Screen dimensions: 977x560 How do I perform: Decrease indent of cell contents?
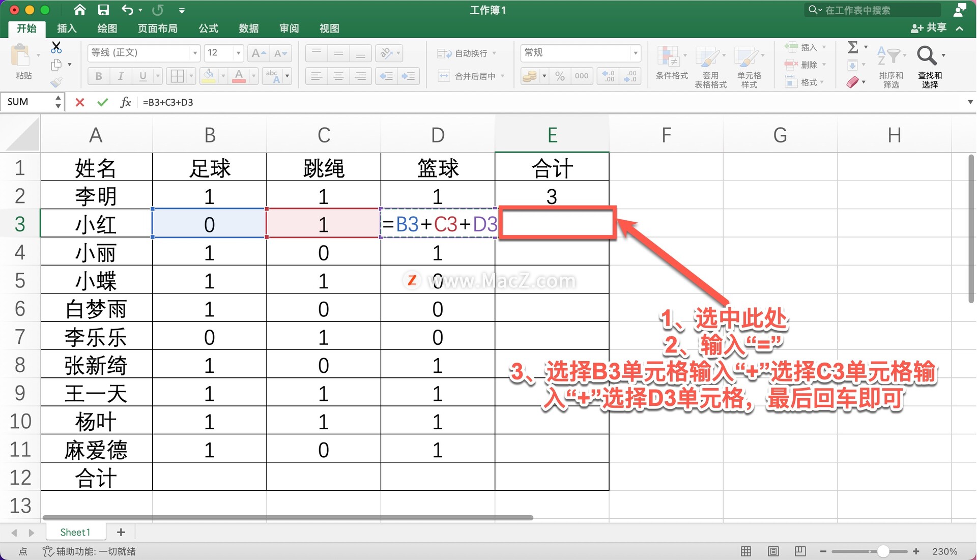click(x=386, y=76)
